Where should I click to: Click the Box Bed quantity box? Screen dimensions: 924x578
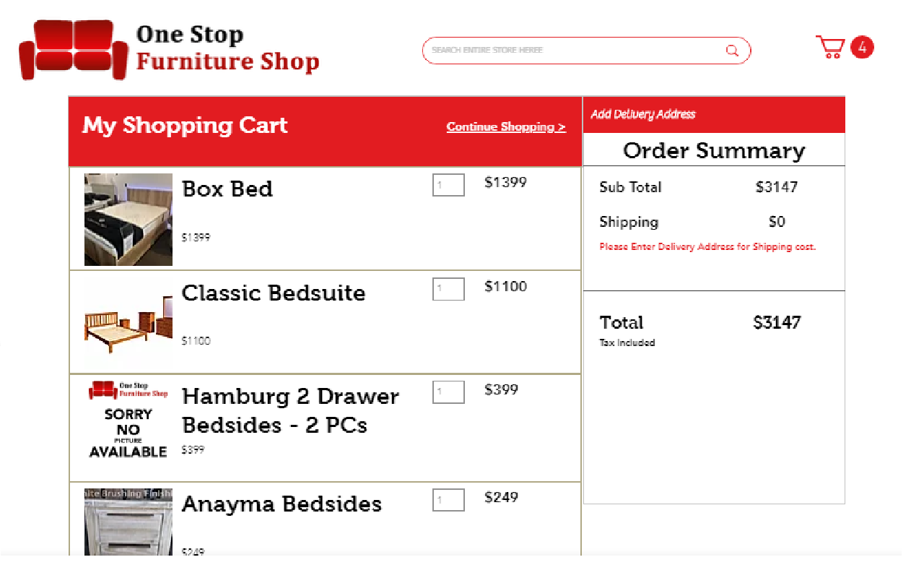(448, 185)
